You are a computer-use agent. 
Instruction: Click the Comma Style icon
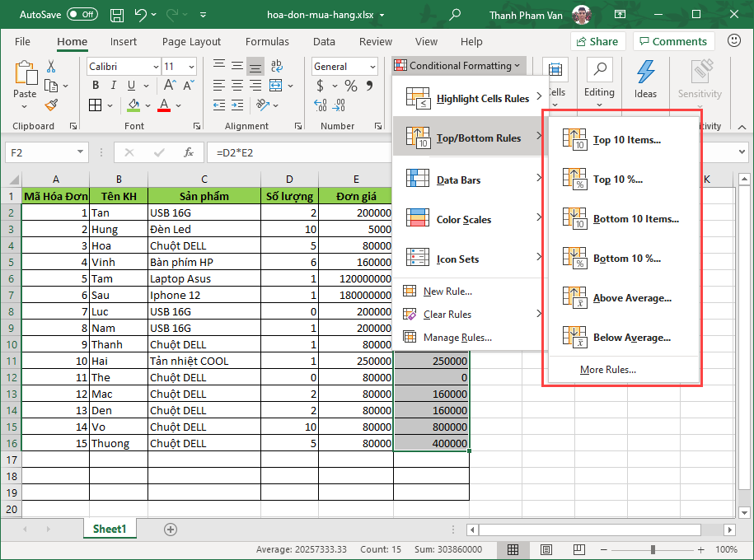369,86
